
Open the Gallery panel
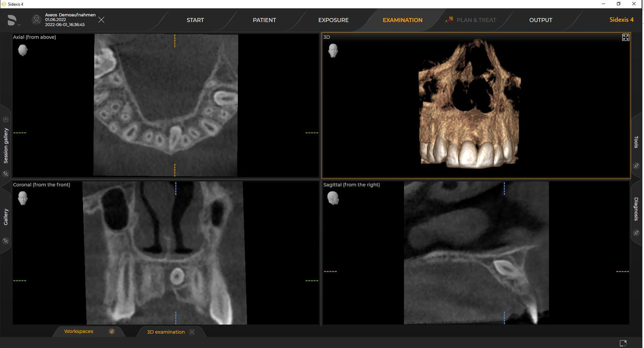(6, 217)
